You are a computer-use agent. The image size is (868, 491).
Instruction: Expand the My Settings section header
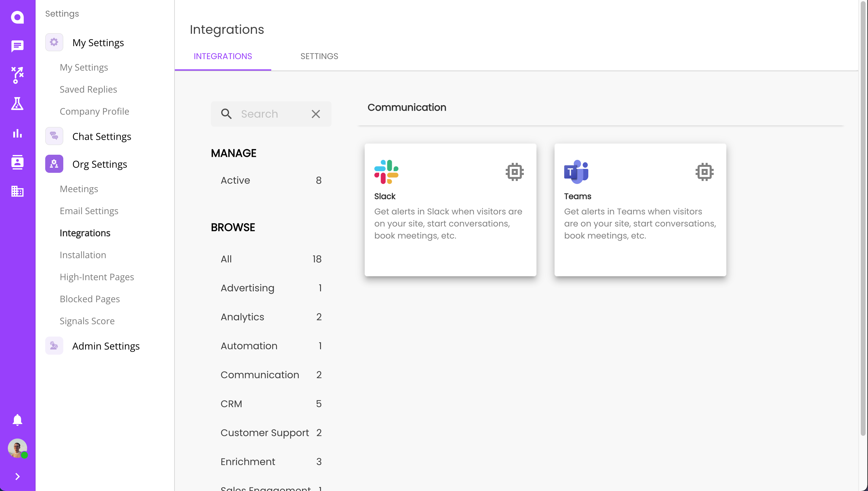[98, 43]
